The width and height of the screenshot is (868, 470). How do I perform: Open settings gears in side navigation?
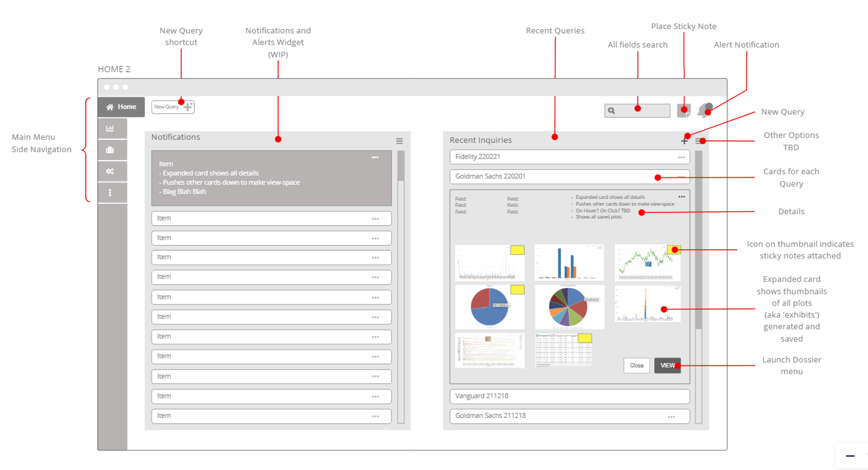(x=110, y=171)
